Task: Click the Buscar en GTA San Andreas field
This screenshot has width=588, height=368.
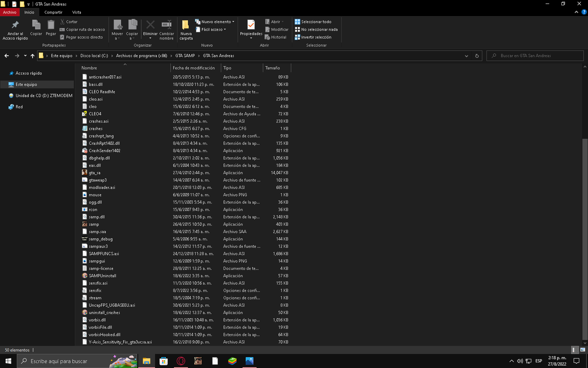Action: tap(536, 56)
